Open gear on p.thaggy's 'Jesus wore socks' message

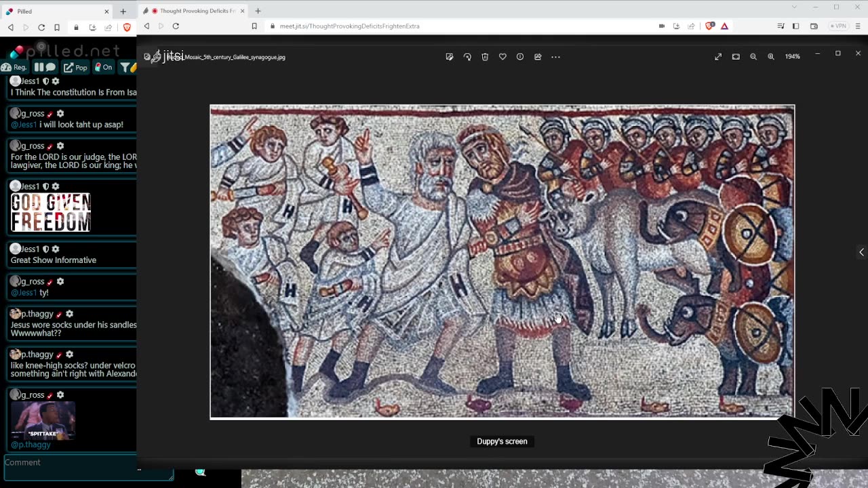(x=69, y=314)
